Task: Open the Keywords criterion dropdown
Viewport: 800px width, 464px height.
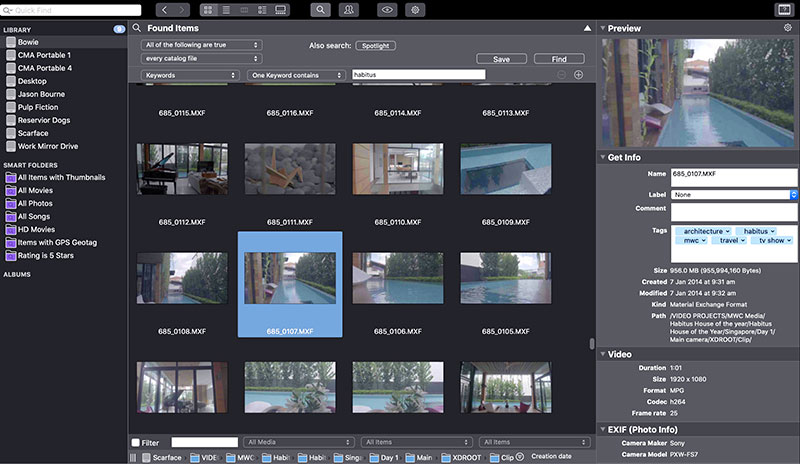Action: point(190,75)
